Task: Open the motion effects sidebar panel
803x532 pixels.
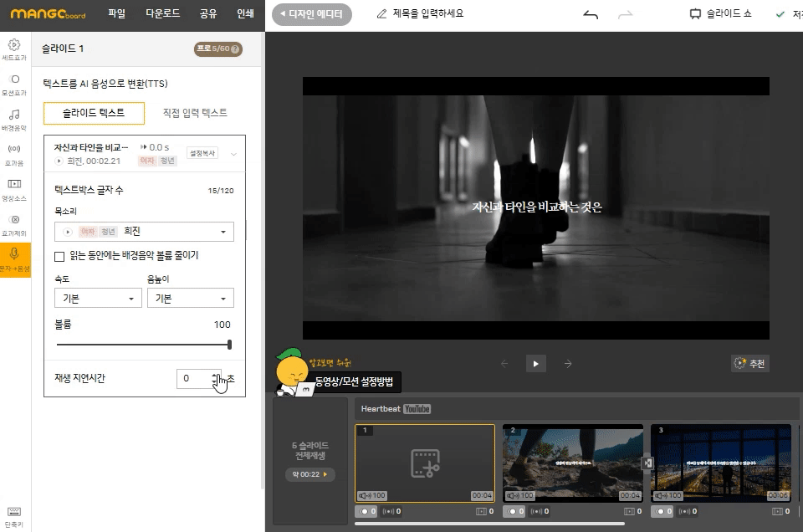Action: [x=14, y=85]
